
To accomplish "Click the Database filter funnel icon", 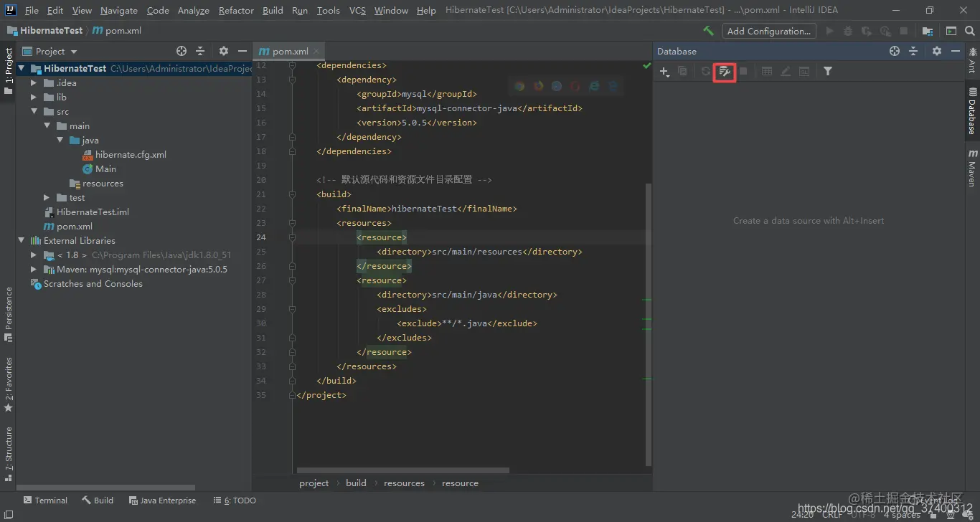I will click(828, 72).
